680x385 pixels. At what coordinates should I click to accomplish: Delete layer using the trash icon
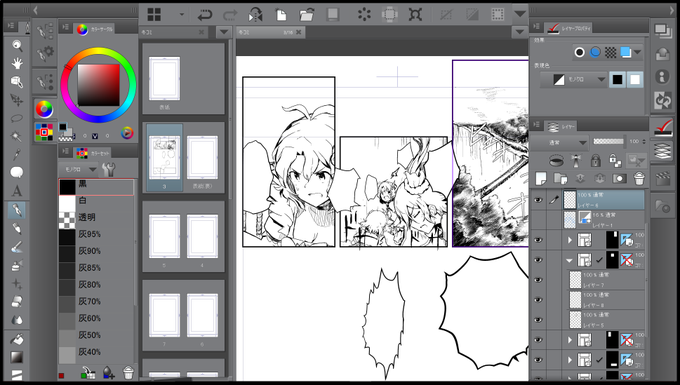click(x=639, y=178)
